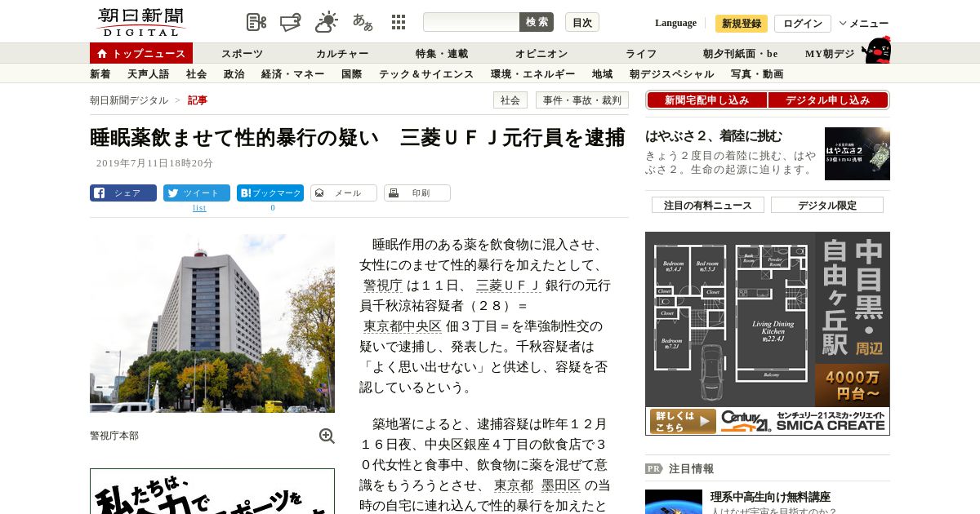Share article on Facebook シェア

coord(123,193)
